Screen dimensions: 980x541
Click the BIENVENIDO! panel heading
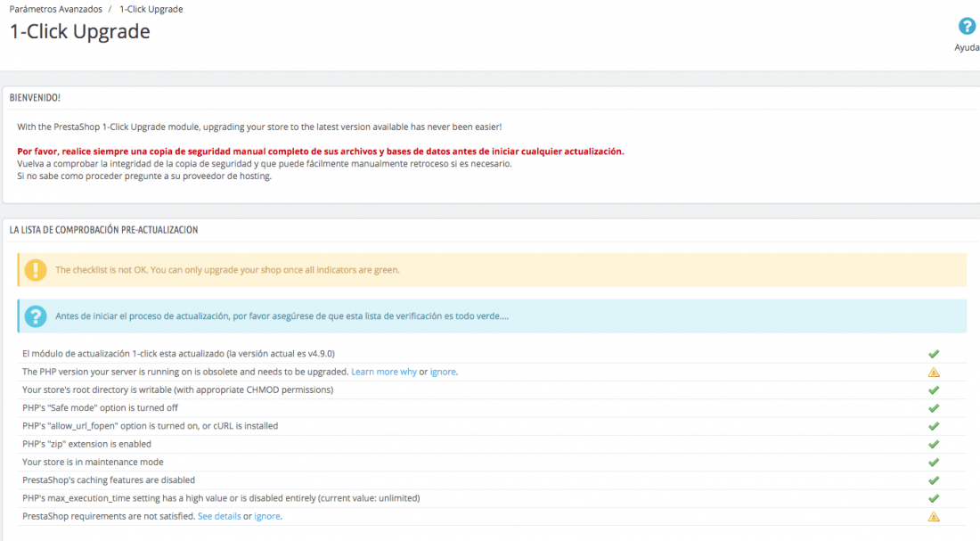[x=35, y=97]
